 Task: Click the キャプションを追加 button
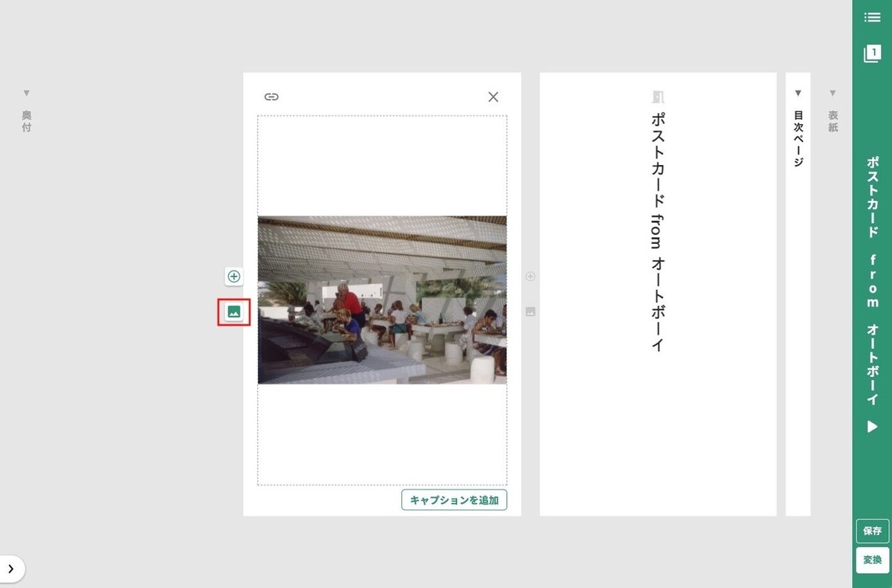[454, 500]
